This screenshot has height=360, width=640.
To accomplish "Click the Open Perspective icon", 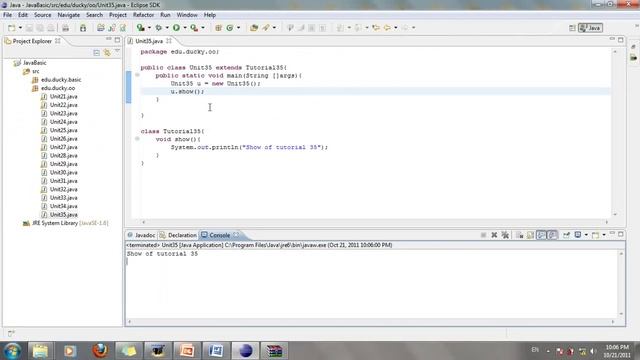I will pyautogui.click(x=572, y=28).
